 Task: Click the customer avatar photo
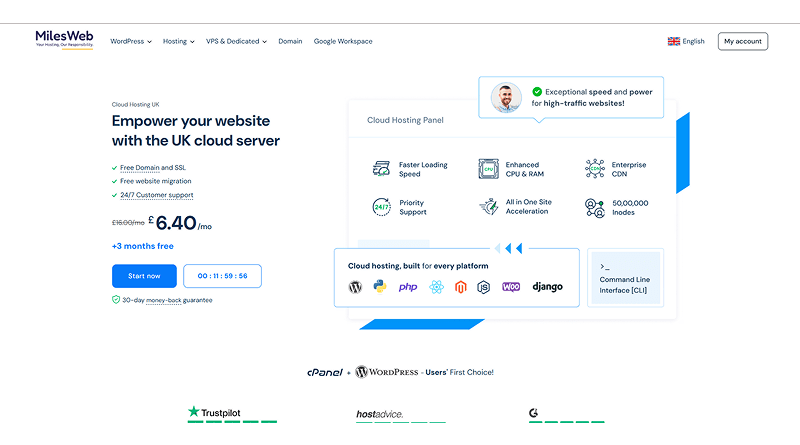tap(506, 97)
